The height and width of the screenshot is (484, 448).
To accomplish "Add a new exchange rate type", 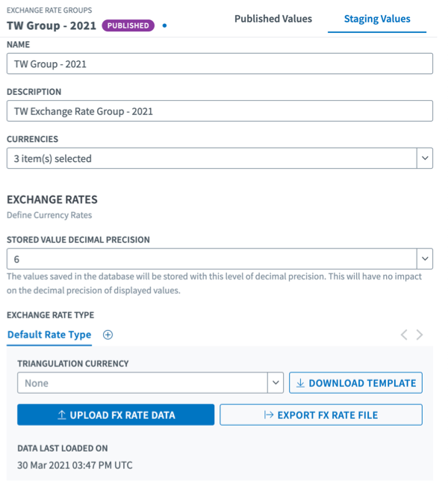I will point(108,335).
